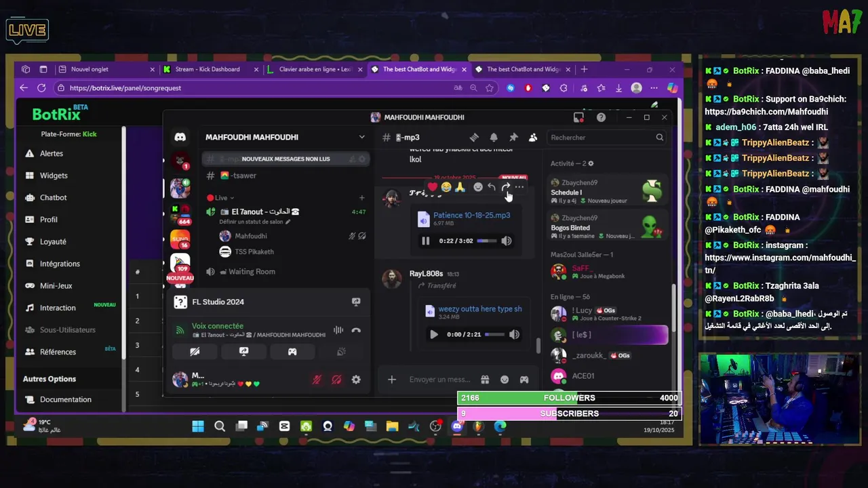Open Activité settings gear in member list
This screenshot has width=868, height=488.
(x=591, y=163)
